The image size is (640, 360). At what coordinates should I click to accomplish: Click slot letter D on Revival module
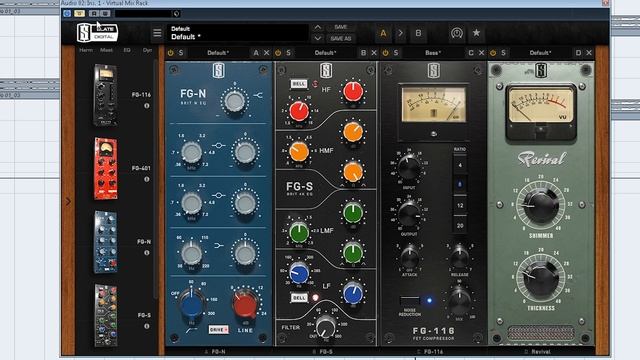578,53
